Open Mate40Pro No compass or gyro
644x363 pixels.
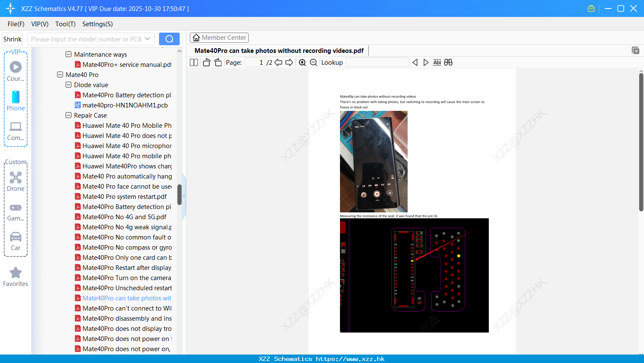click(x=123, y=247)
